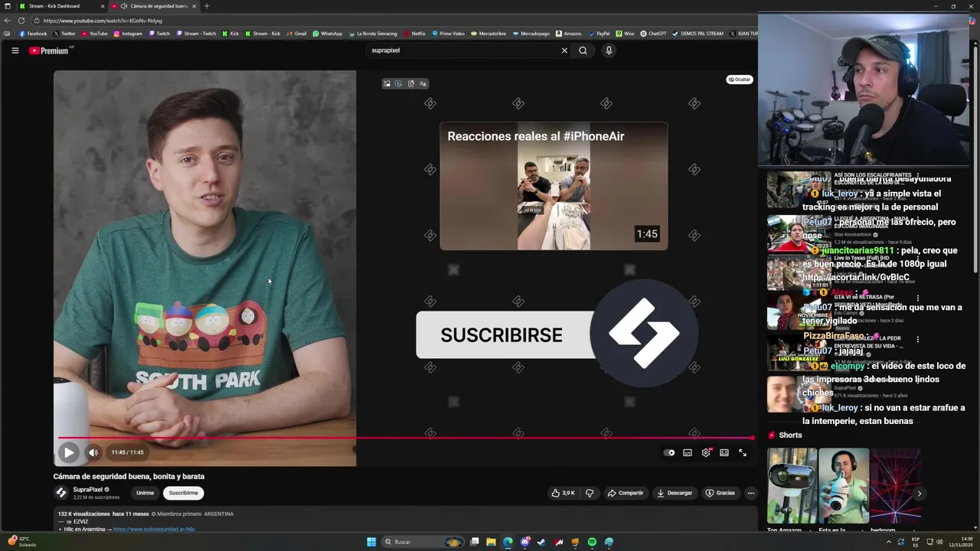Open the Netflix bookmark
Image resolution: width=980 pixels, height=551 pixels.
pos(414,34)
